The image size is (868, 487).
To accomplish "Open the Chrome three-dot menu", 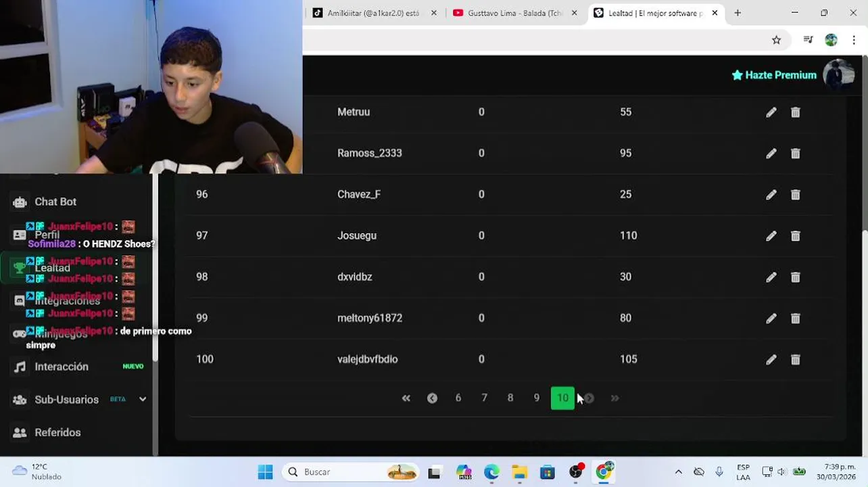I will point(854,40).
